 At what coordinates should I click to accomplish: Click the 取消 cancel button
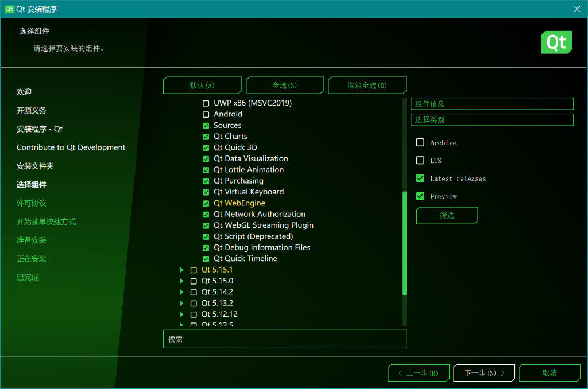[550, 373]
